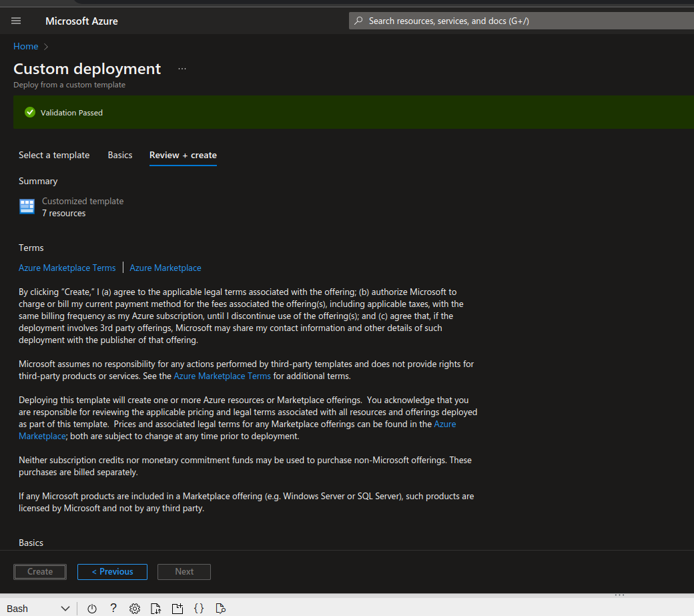Click the Terms heading

(31, 248)
